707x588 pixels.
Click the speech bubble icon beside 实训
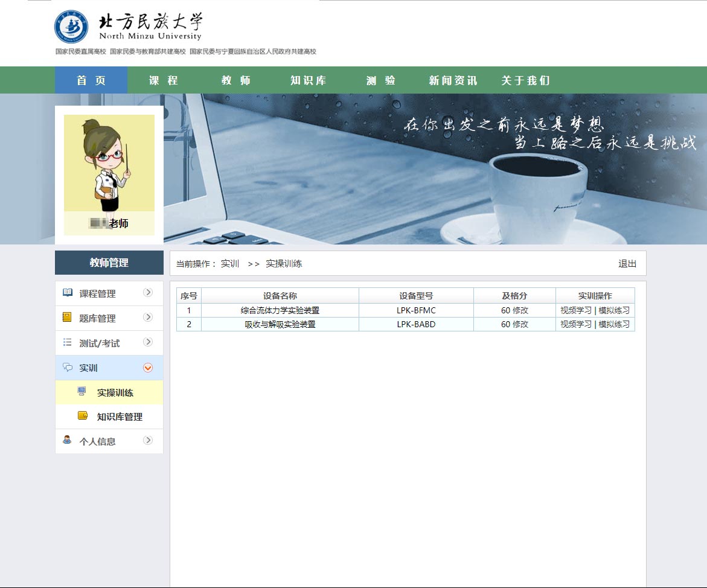click(68, 367)
